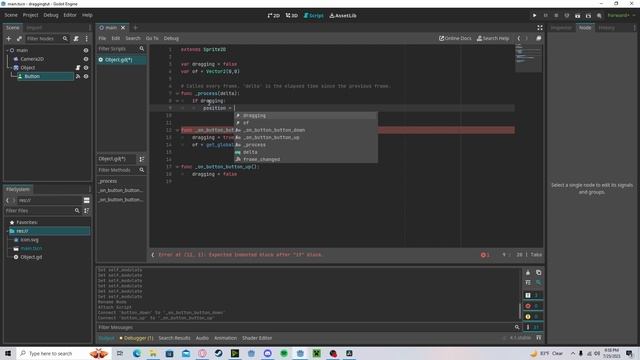640x360 pixels.
Task: Toggle visibility of Object node
Action: coord(86,68)
